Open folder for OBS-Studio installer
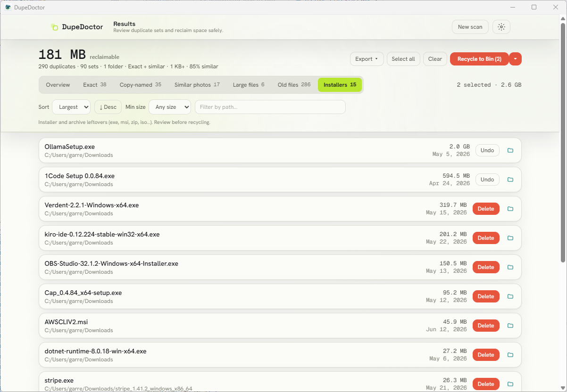The image size is (567, 392). point(510,267)
